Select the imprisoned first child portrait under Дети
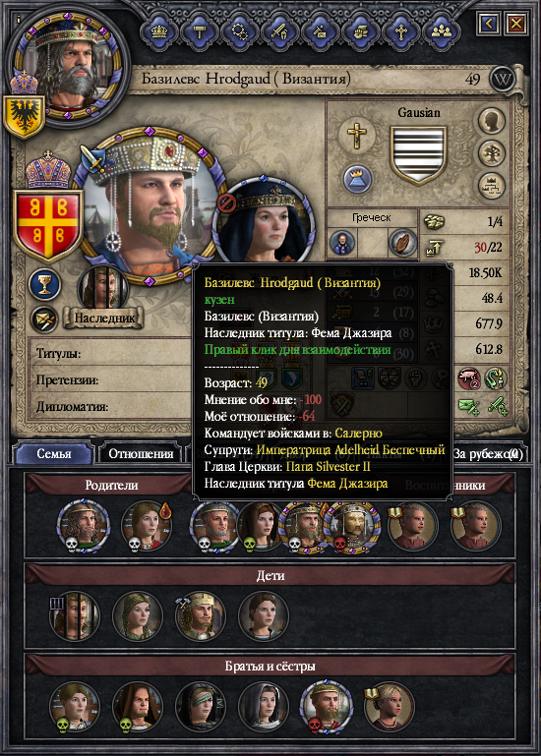The height and width of the screenshot is (756, 541). point(75,617)
